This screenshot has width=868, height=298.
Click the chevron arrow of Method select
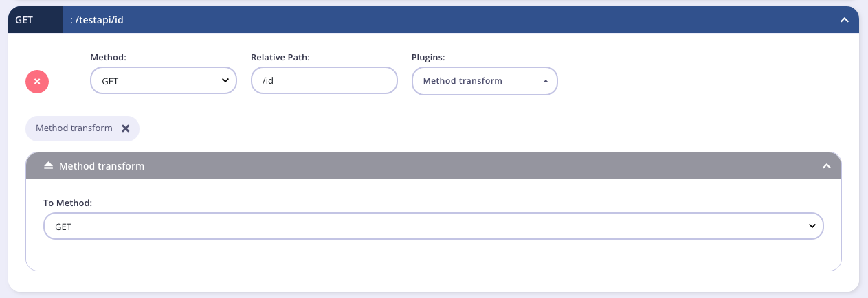[225, 81]
